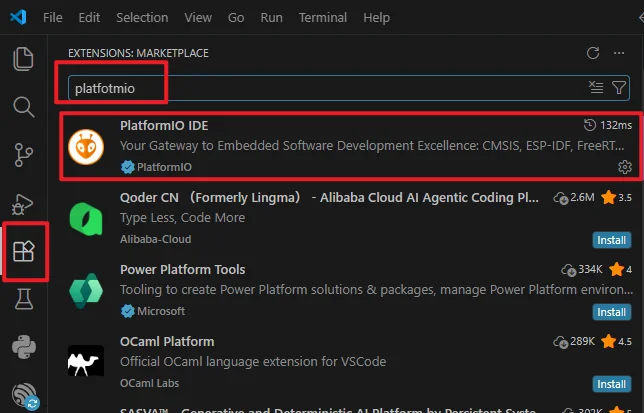
Task: Click the 289K download count
Action: click(582, 341)
